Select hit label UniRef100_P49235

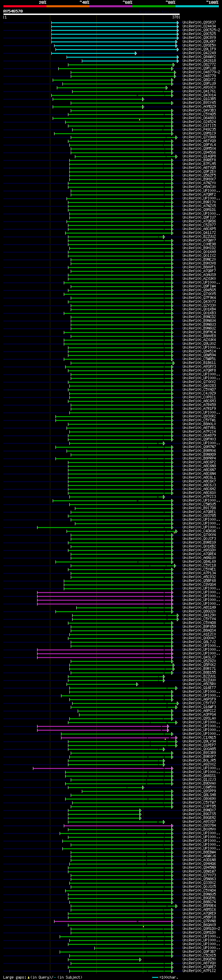[x=199, y=129]
